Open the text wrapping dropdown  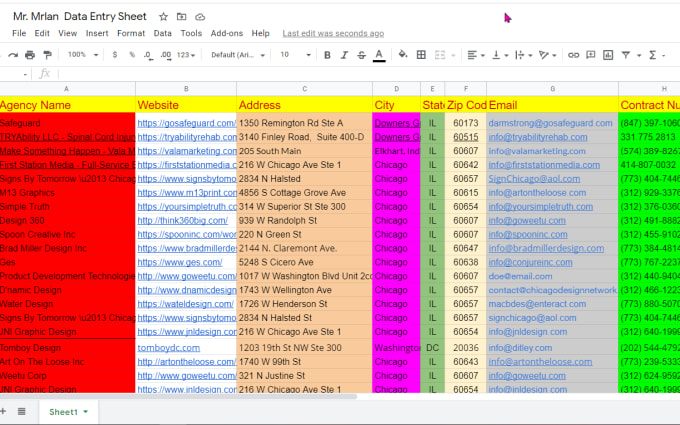coord(523,55)
